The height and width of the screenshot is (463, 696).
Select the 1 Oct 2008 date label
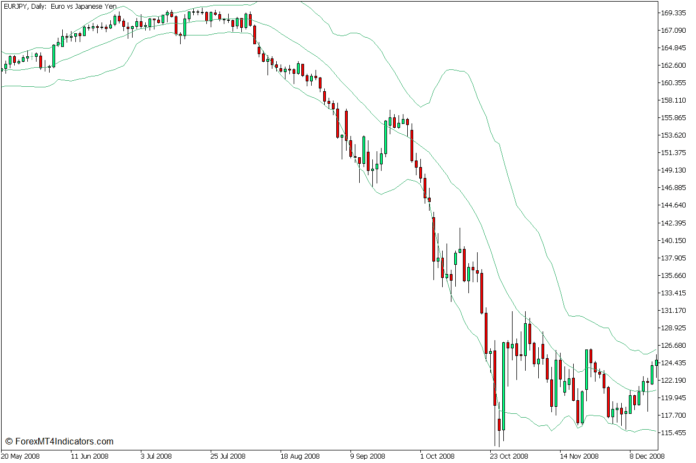[436, 456]
